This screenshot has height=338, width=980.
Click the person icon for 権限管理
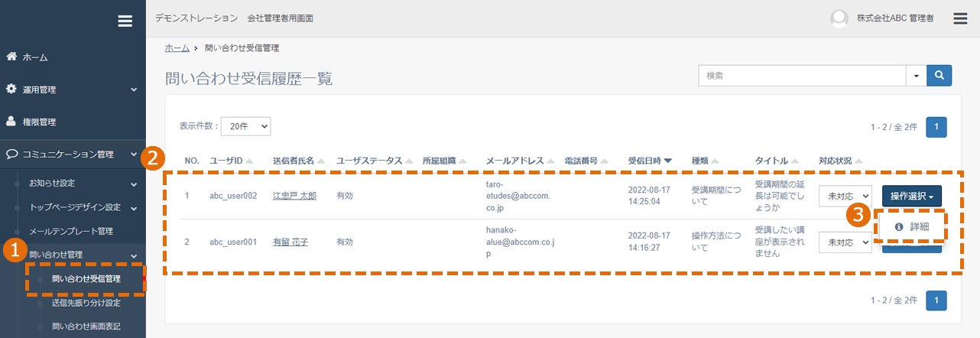(x=11, y=121)
